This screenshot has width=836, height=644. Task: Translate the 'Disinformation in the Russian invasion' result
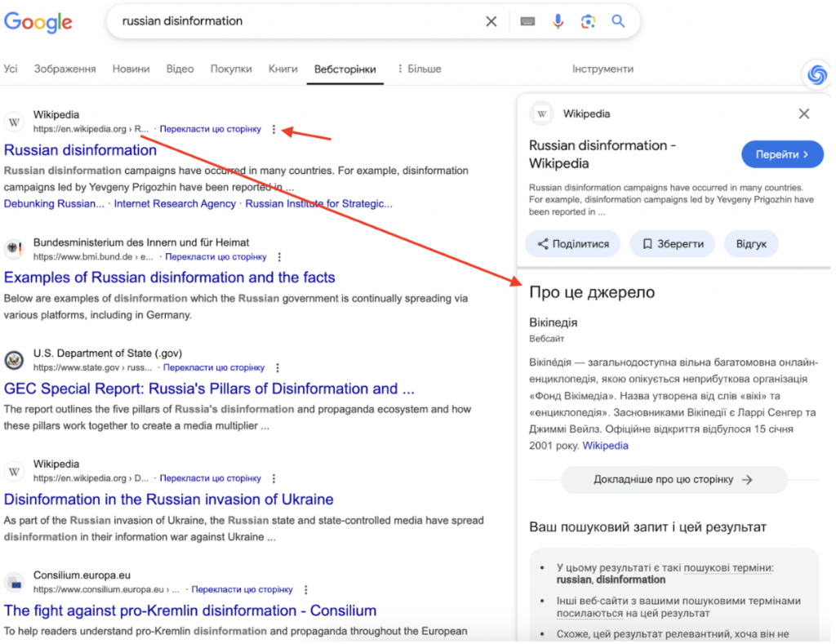[211, 479]
